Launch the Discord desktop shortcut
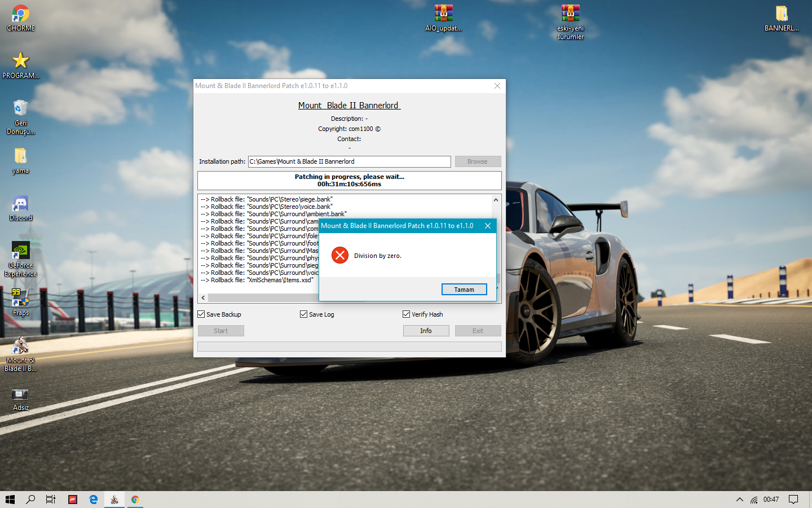The height and width of the screenshot is (508, 812). [21, 208]
